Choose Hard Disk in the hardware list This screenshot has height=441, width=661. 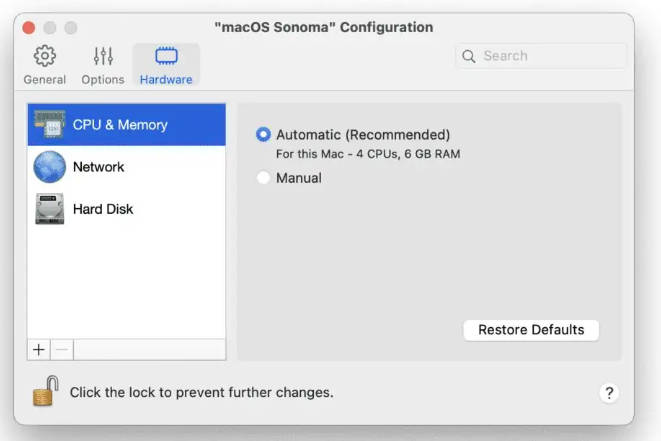pos(126,209)
